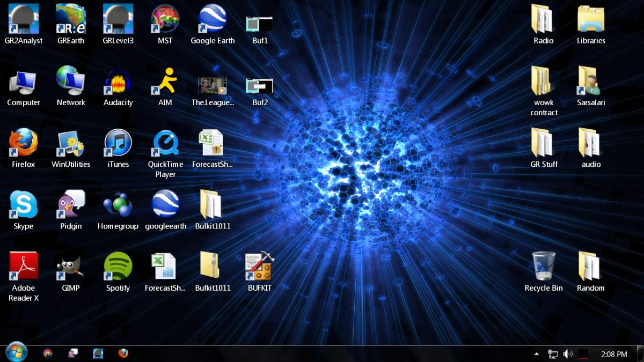Screen dimensions: 644x362
Task: Open the Adobe Reader X shortcut
Action: pos(24,277)
